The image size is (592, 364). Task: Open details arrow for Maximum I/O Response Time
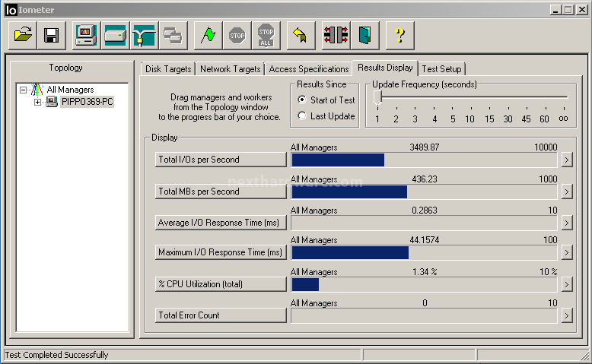(x=566, y=252)
